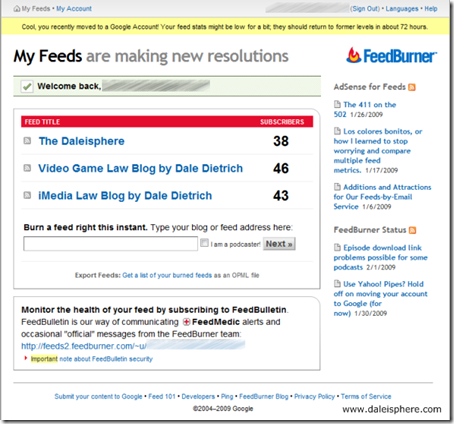Image resolution: width=454 pixels, height=424 pixels.
Task: Click the FeedBurner Status heading
Action: pos(370,230)
